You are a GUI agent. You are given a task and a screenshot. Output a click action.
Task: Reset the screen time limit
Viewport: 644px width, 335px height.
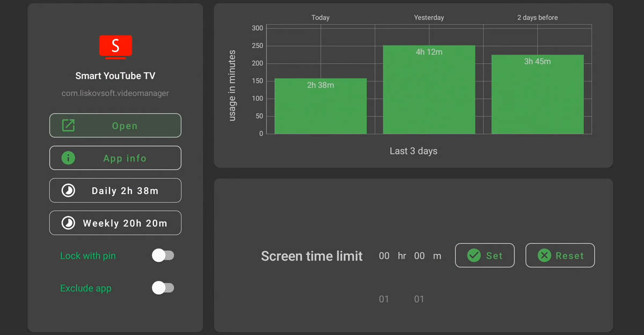coord(560,255)
